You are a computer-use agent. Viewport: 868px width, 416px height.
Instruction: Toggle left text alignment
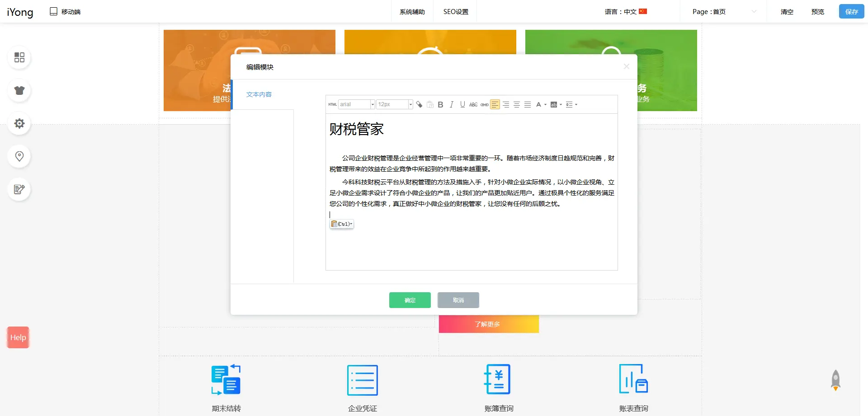(495, 105)
